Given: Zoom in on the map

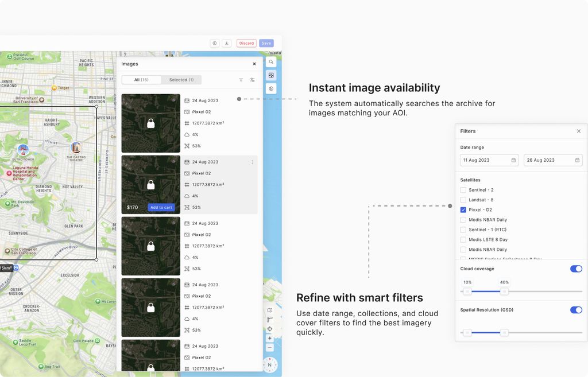Looking at the screenshot, I should 270,339.
